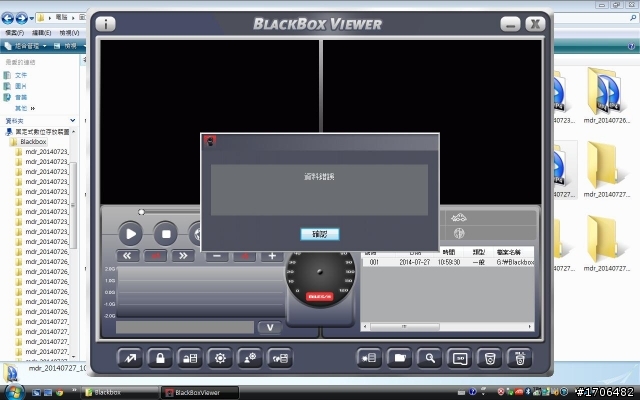Click the rightmost labeled trash bin icon

coord(520,358)
